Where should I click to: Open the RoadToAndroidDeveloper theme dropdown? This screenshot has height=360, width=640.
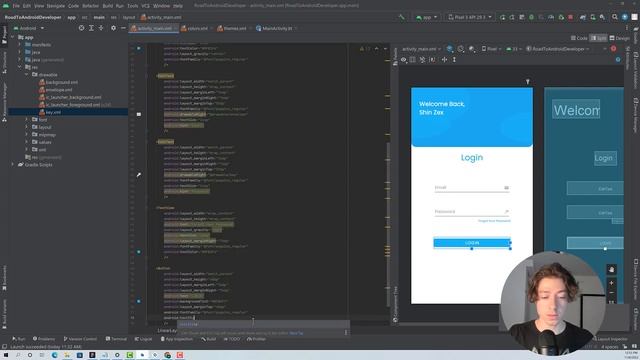click(x=558, y=49)
